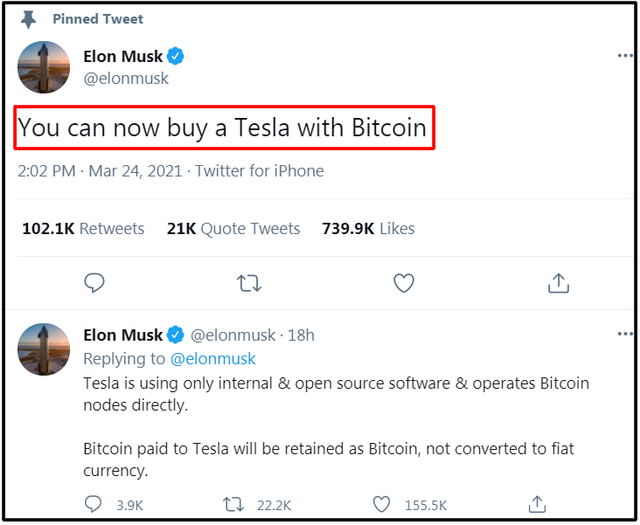Open Elon Musk's profile picture on main tweet
Image resolution: width=640 pixels, height=525 pixels.
44,68
